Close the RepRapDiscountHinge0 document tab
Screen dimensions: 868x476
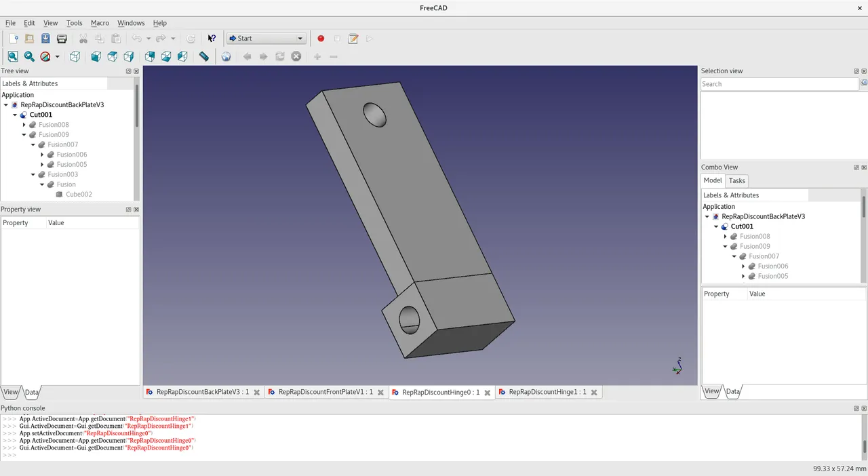[x=488, y=393]
